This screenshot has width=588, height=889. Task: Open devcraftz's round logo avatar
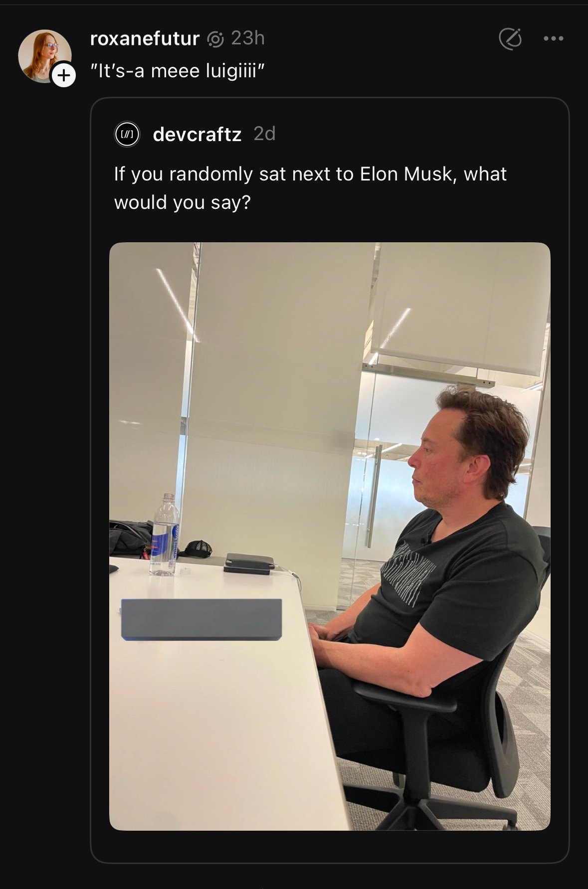click(127, 135)
